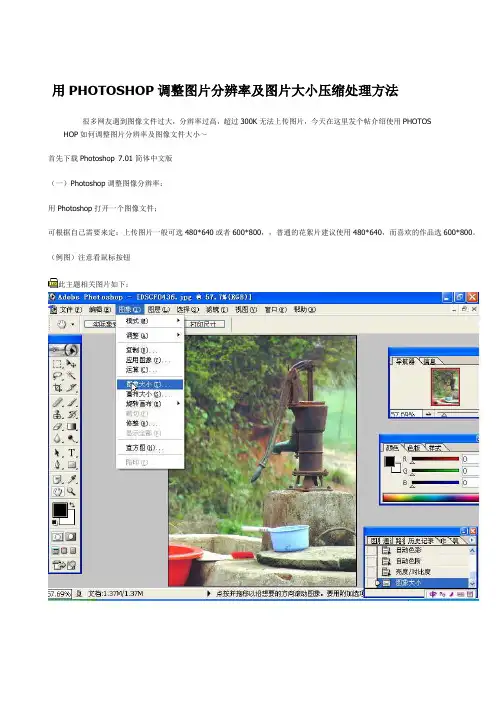Open 模式 submenu arrow
This screenshot has width=496, height=702.
pos(178,321)
